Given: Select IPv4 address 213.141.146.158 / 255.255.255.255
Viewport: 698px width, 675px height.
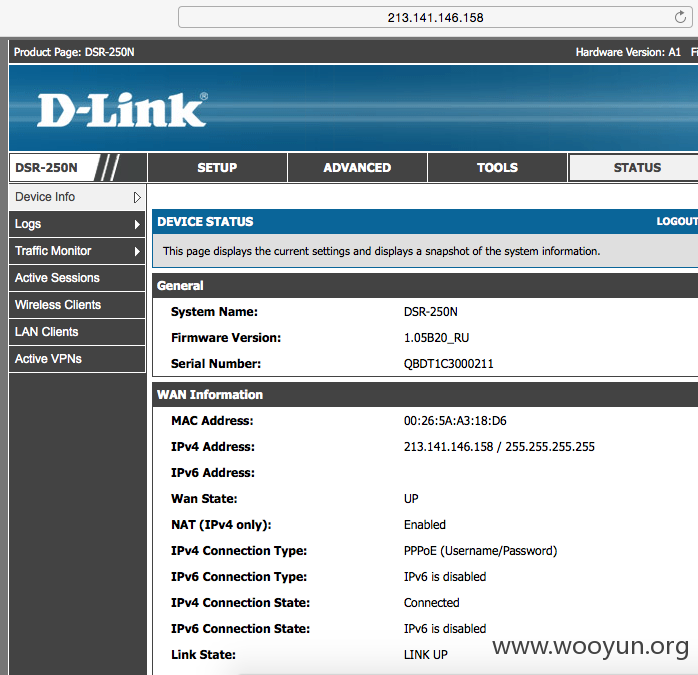Looking at the screenshot, I should (499, 447).
